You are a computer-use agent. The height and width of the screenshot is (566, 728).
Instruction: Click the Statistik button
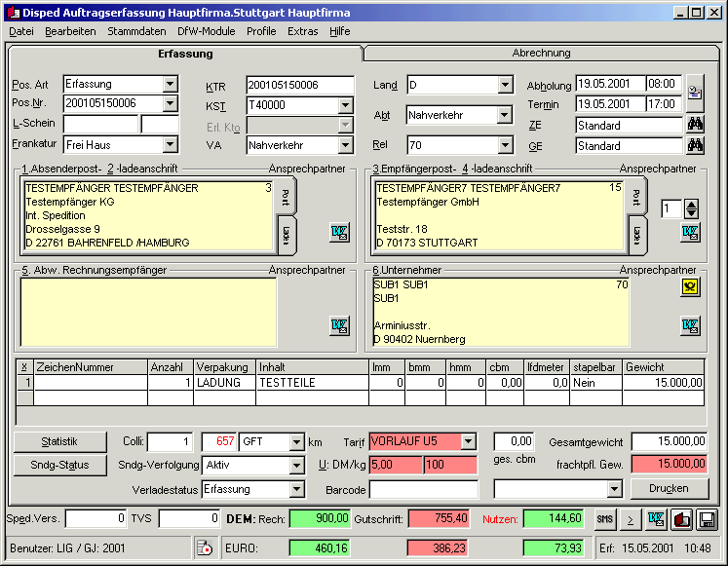(58, 442)
